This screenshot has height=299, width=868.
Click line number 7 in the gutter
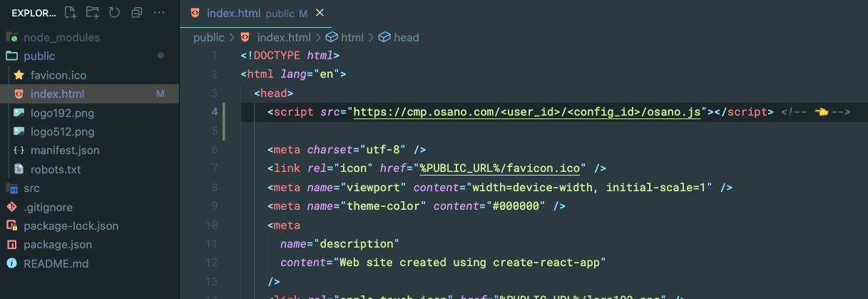point(214,168)
